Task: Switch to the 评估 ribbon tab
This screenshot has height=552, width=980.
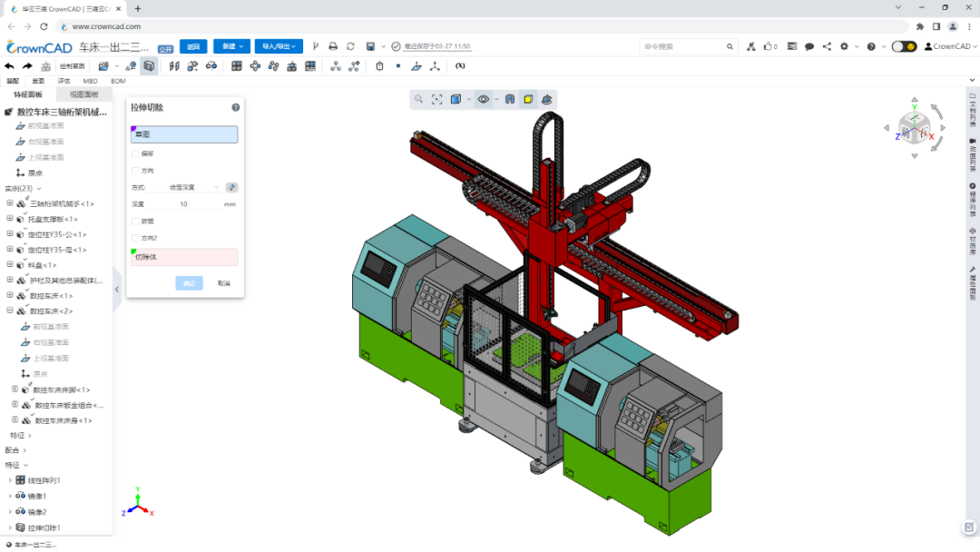Action: [x=64, y=81]
